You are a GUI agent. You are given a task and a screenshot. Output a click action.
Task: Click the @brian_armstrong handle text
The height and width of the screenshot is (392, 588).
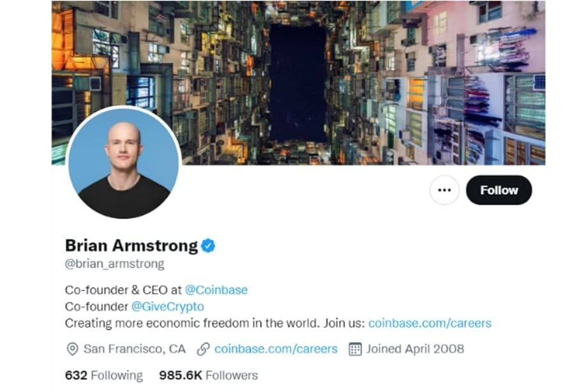(114, 264)
